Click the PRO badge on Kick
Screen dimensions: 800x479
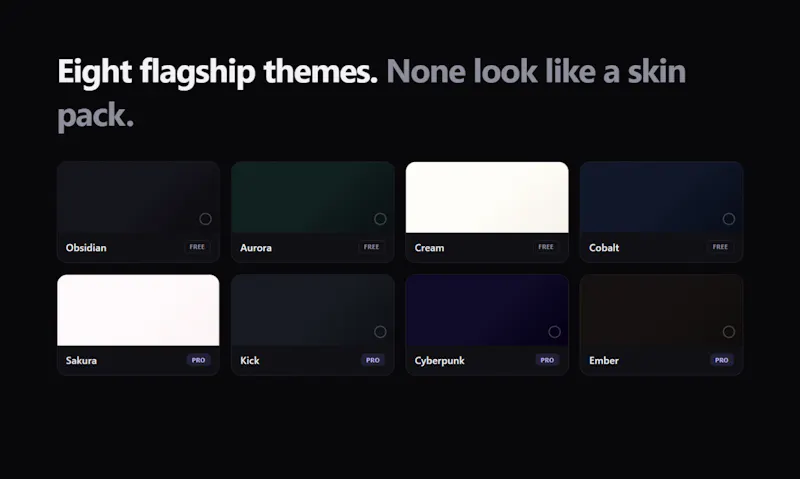[x=373, y=360]
